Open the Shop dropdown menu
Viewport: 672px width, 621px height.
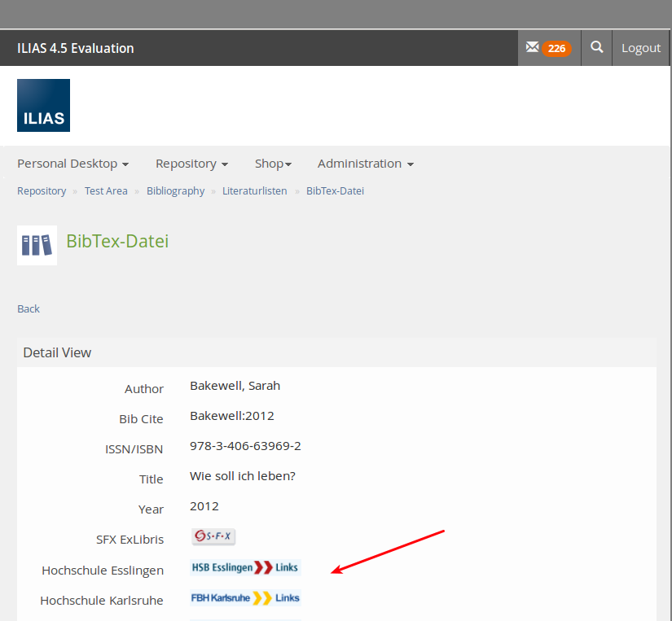coord(273,164)
